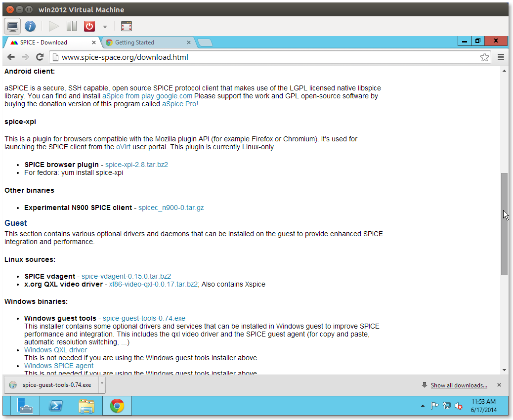This screenshot has width=513, height=420.
Task: Open aSpice from play.google.com link
Action: [x=147, y=96]
